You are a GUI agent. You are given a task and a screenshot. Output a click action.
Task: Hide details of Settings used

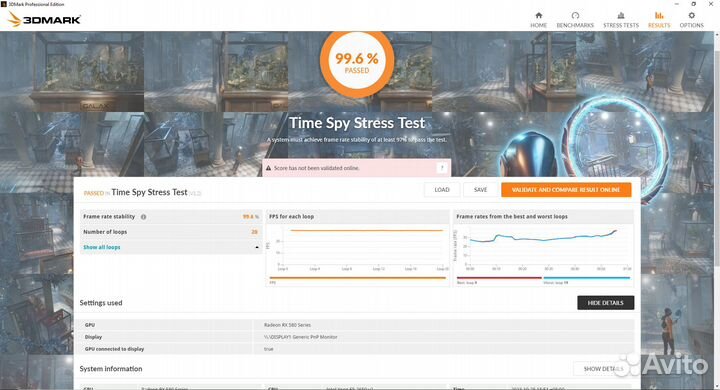click(605, 303)
